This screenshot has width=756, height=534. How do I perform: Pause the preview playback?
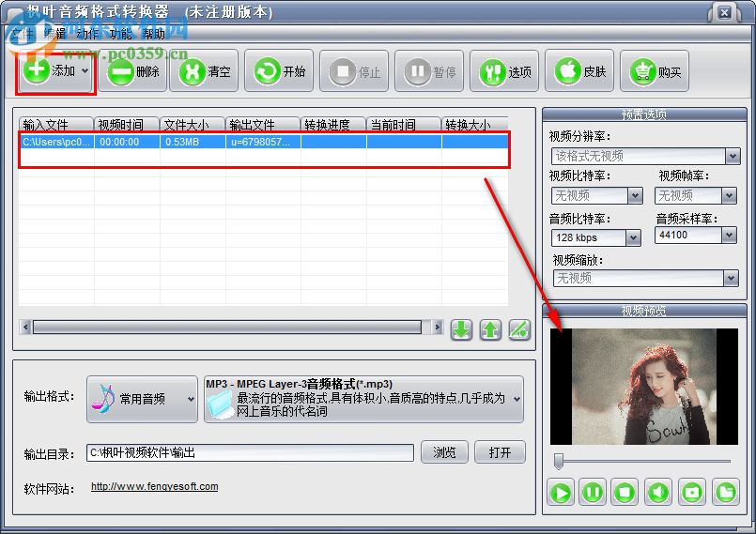(x=592, y=492)
